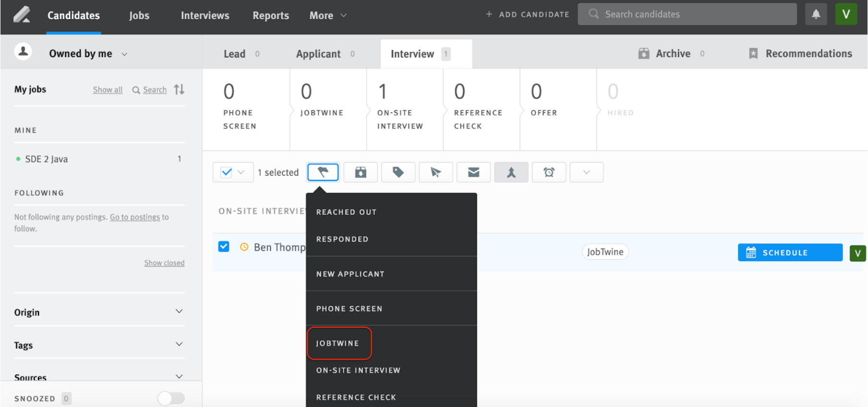
Task: Click the email envelope toolbar icon
Action: pyautogui.click(x=473, y=172)
